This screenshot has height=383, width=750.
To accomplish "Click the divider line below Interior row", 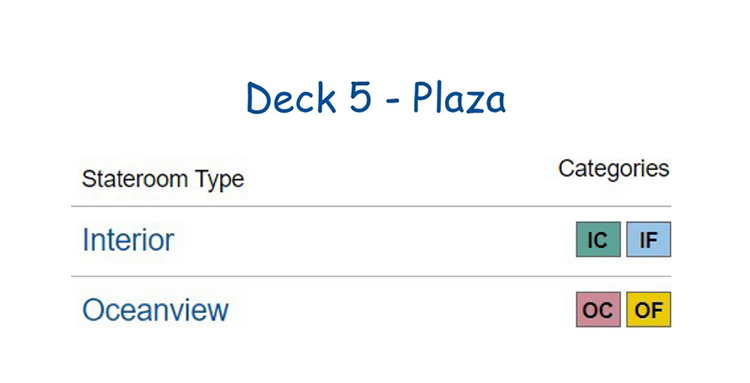I will pyautogui.click(x=371, y=276).
